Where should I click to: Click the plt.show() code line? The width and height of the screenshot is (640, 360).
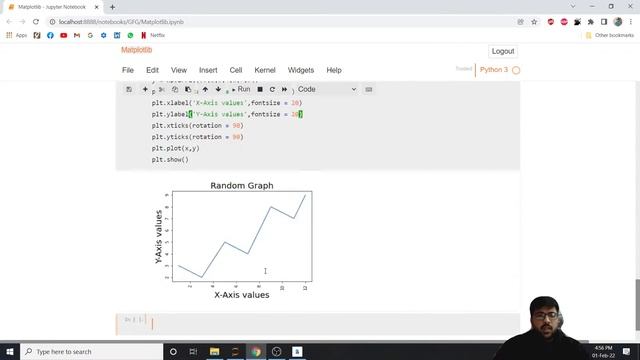coord(170,160)
